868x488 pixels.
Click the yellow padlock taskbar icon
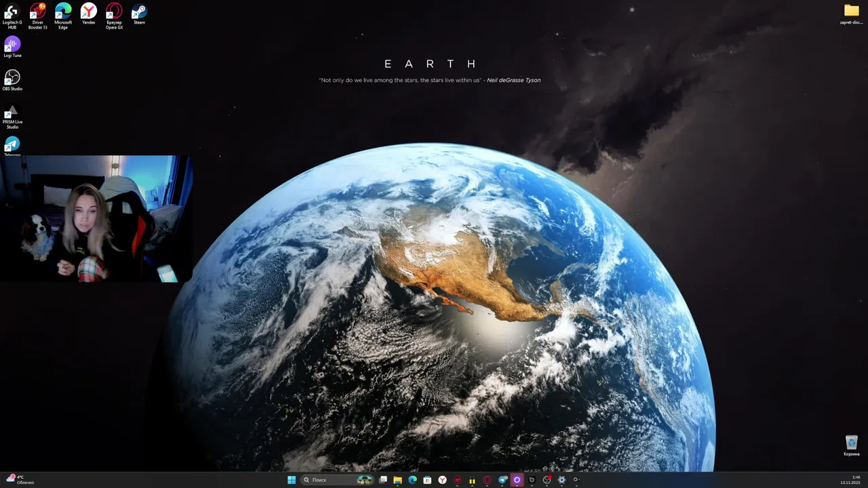click(472, 480)
